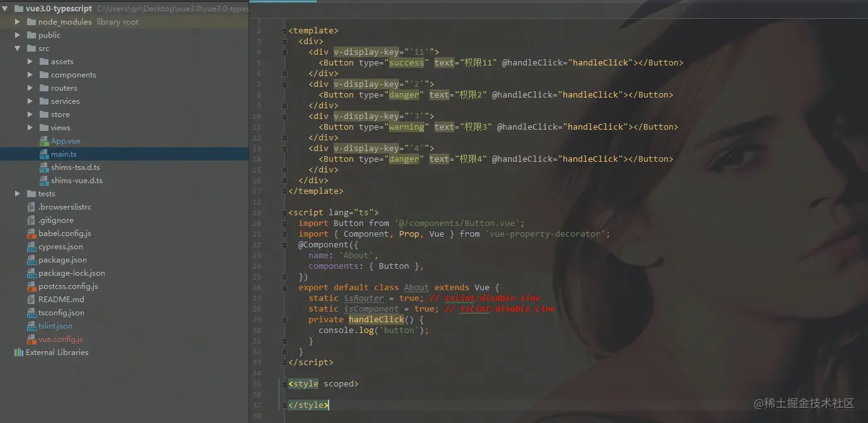Expand the services folder arrow

(30, 101)
